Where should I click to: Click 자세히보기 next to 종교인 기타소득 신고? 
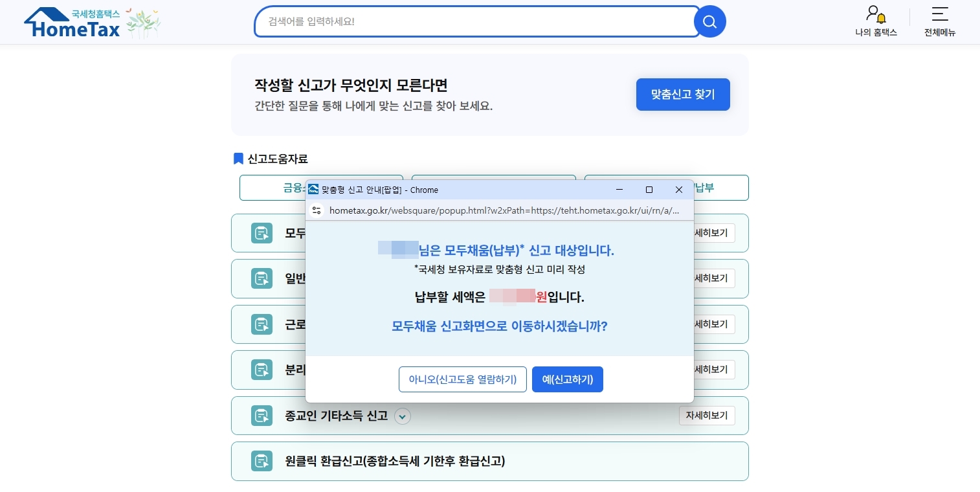pos(707,416)
